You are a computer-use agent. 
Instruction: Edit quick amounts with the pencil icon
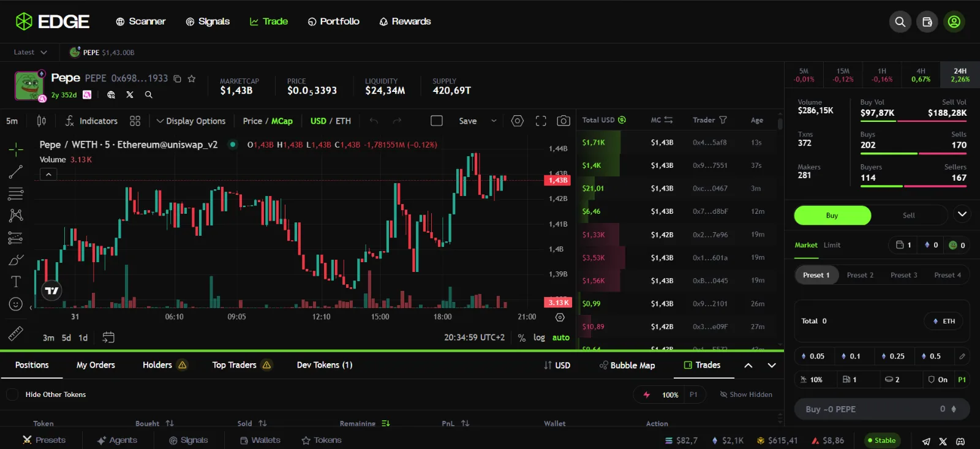point(962,356)
